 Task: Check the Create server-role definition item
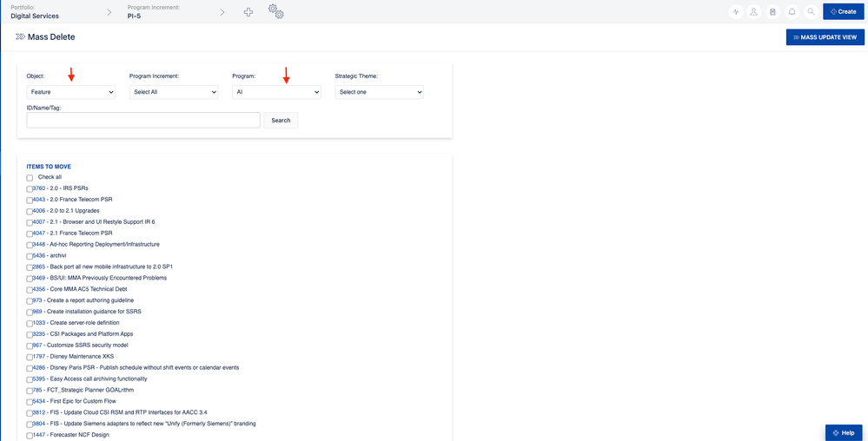[30, 324]
